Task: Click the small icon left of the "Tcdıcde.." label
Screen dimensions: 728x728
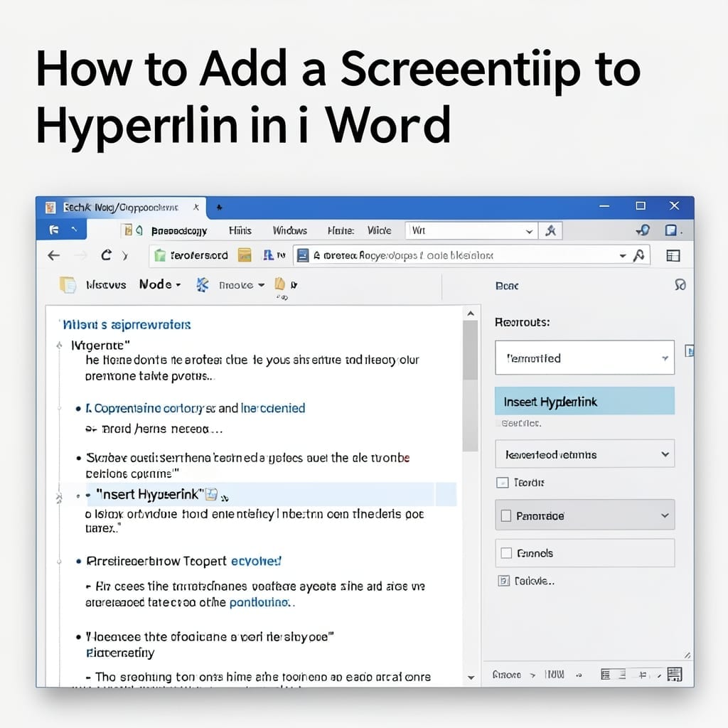Action: pos(504,581)
